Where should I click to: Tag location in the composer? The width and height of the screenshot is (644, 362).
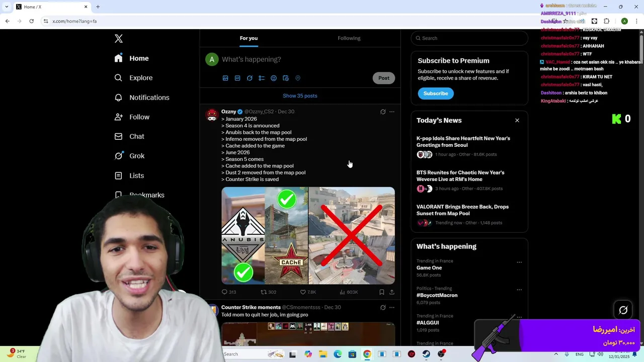pyautogui.click(x=298, y=78)
